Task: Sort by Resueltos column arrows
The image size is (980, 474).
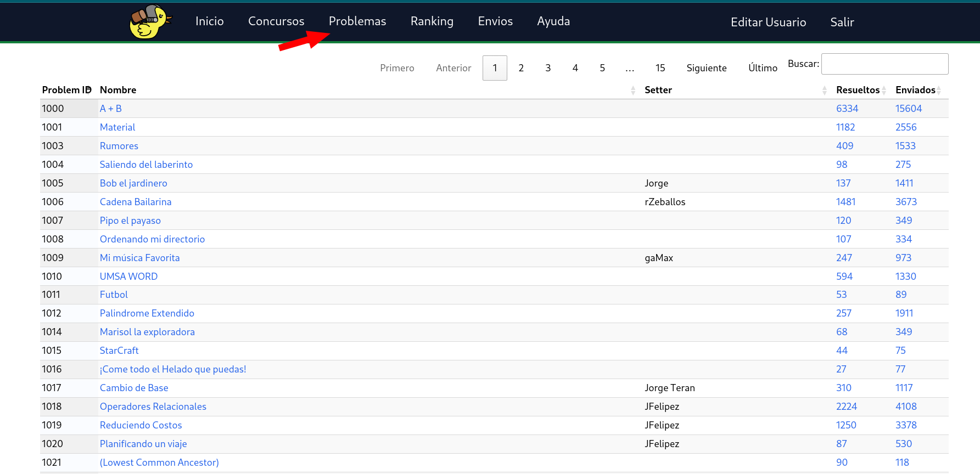Action: coord(884,90)
